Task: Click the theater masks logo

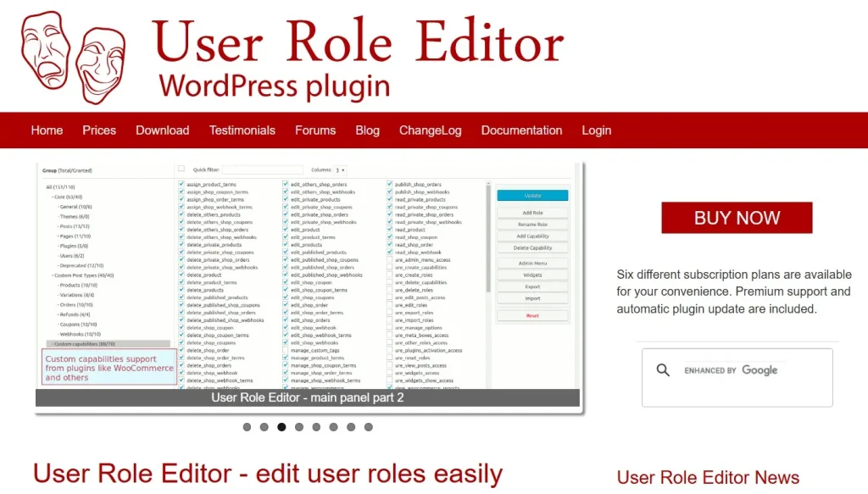Action: tap(73, 57)
